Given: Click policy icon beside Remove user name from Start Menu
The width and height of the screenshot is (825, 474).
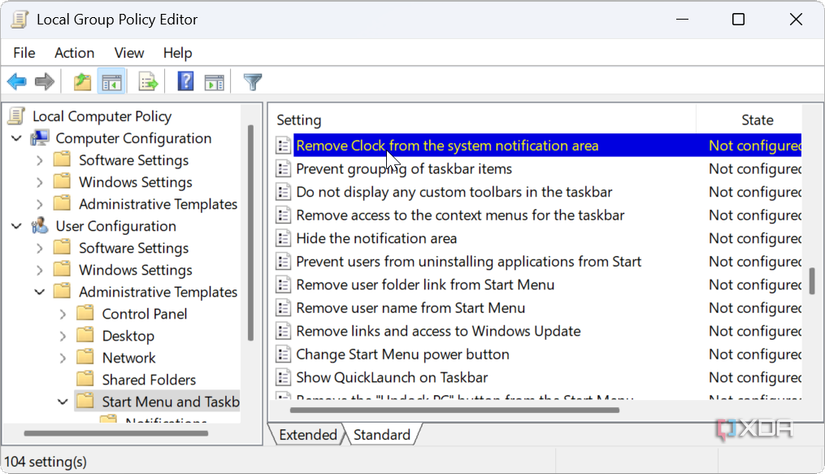Looking at the screenshot, I should point(283,308).
